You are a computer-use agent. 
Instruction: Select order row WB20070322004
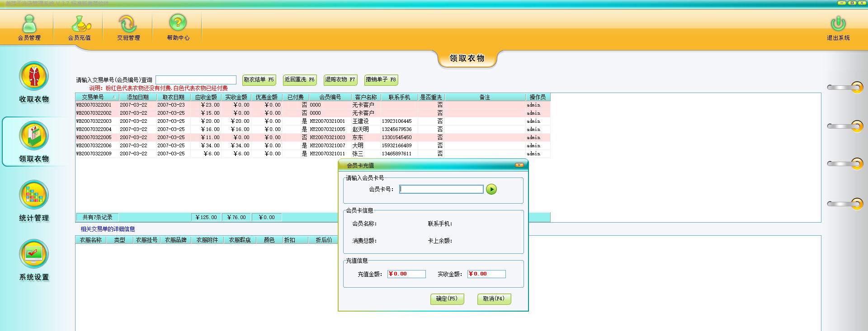click(313, 129)
